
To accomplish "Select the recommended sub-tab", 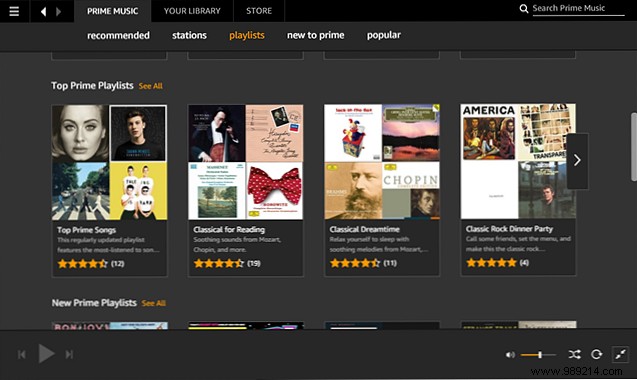I will tap(118, 35).
